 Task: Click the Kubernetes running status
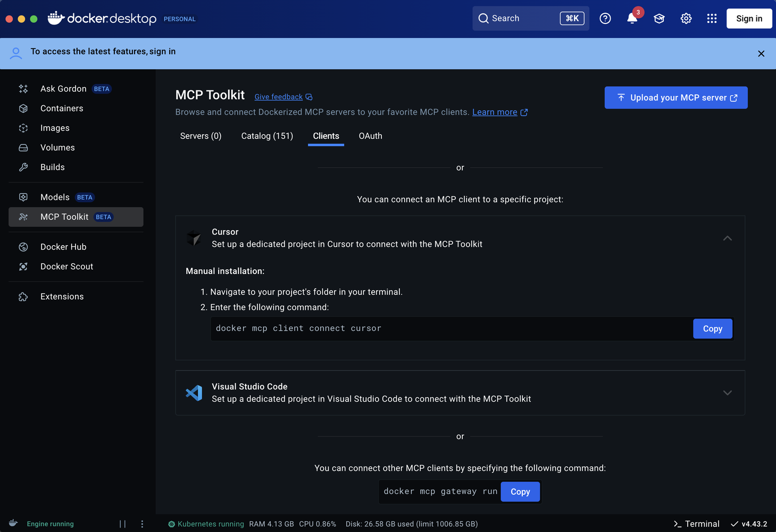[x=206, y=524]
